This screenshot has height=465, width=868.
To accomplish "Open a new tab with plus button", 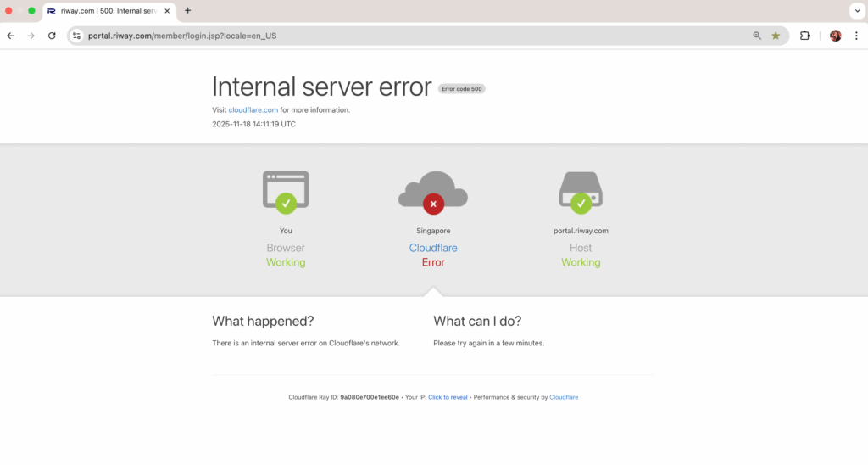I will pos(187,10).
